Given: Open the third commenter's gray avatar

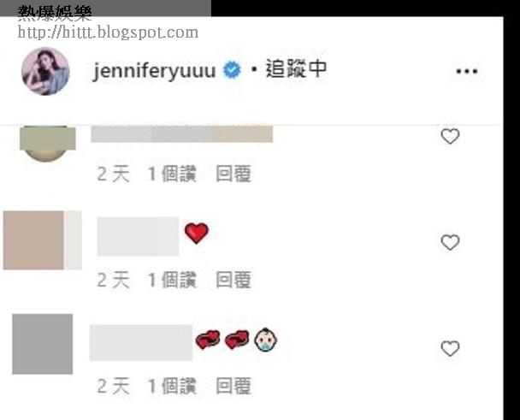Looking at the screenshot, I should [x=43, y=344].
